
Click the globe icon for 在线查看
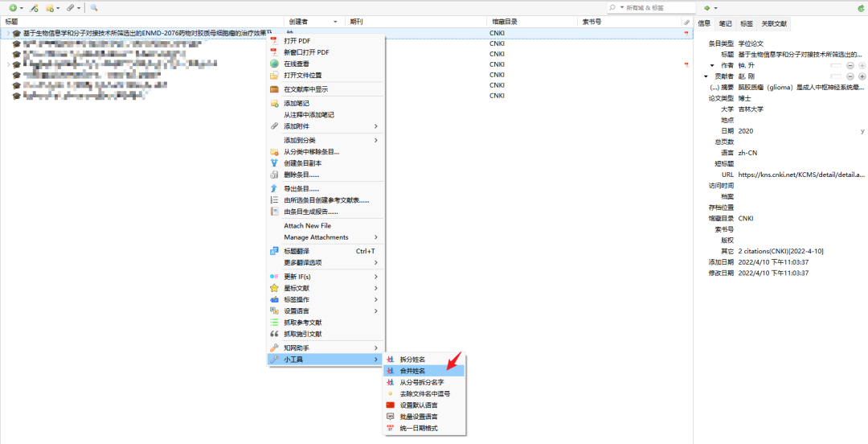pyautogui.click(x=273, y=64)
